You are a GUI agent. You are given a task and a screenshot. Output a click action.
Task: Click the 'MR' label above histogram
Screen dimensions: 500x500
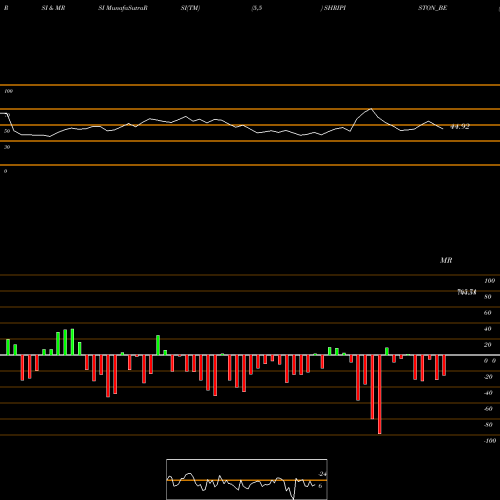pos(446,260)
